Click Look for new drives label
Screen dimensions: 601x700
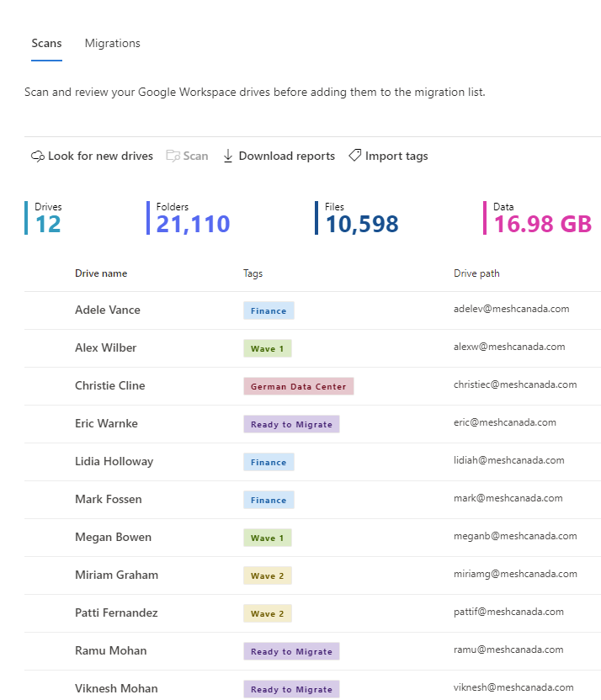[x=100, y=156]
